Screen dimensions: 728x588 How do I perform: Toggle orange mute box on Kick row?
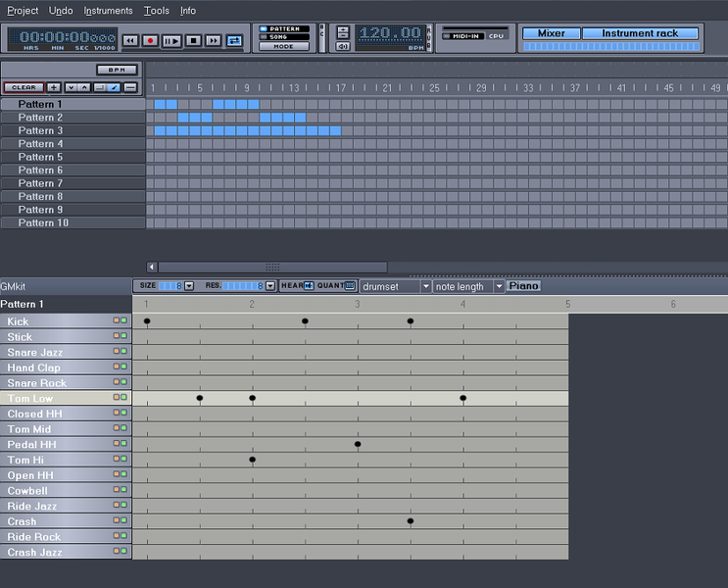(116, 320)
